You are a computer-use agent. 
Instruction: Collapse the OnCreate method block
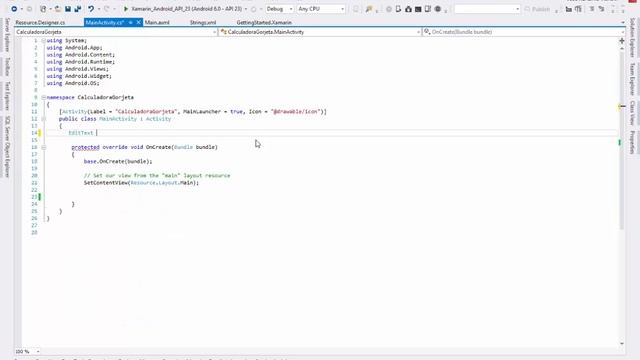[x=44, y=147]
